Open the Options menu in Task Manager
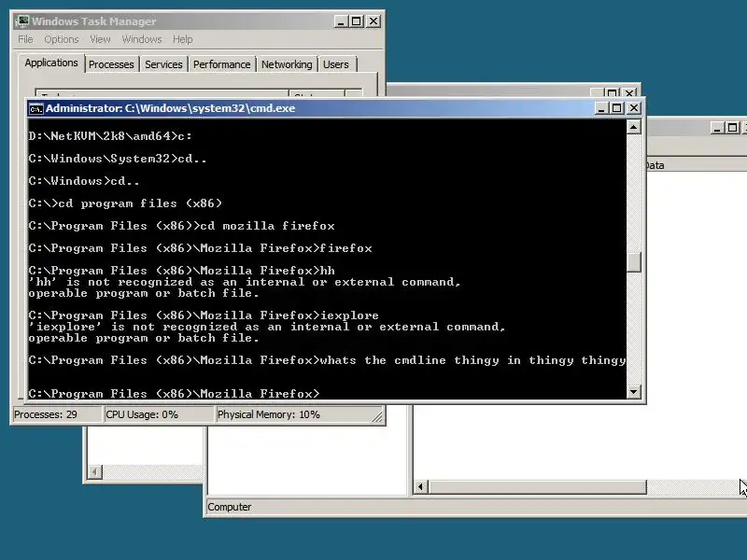 point(62,39)
